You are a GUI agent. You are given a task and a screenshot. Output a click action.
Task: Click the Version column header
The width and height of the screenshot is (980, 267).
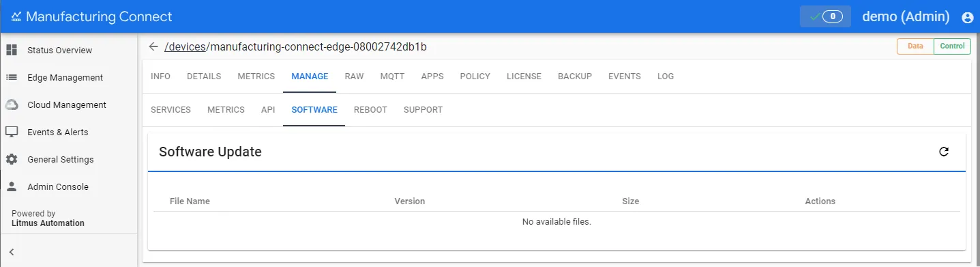(x=410, y=201)
